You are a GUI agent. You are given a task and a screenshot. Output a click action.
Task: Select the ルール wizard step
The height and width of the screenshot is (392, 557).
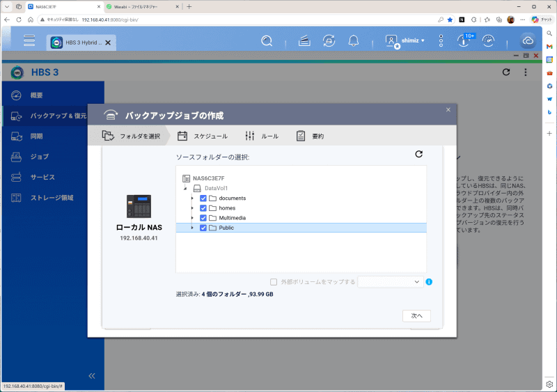(262, 136)
